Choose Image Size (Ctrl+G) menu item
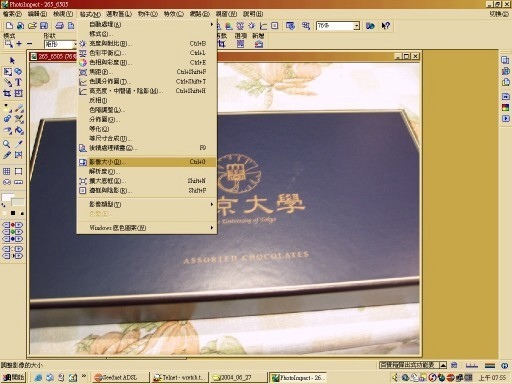The width and height of the screenshot is (512, 384). [147, 162]
